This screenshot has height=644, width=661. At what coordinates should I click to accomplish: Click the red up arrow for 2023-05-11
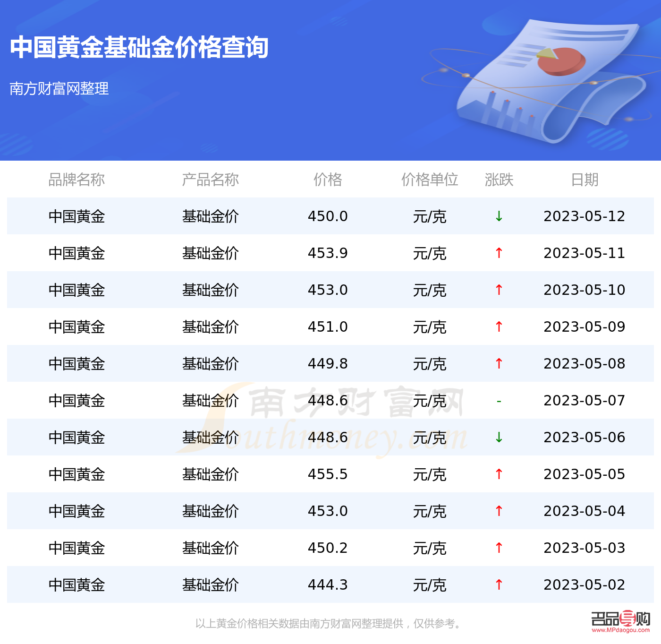[499, 253]
